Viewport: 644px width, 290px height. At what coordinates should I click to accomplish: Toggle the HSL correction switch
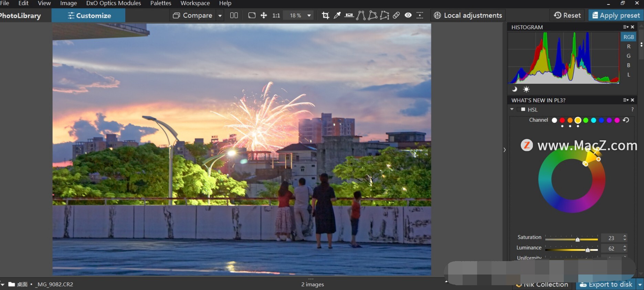tap(521, 109)
